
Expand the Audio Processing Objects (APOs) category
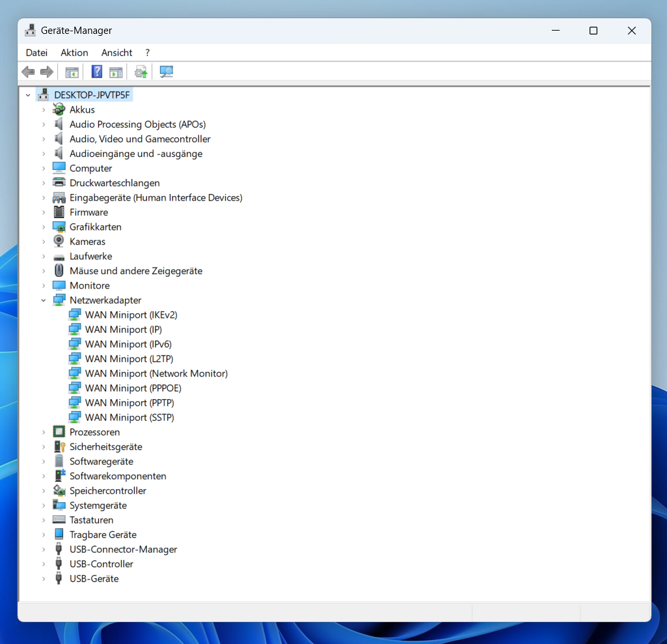pos(44,124)
